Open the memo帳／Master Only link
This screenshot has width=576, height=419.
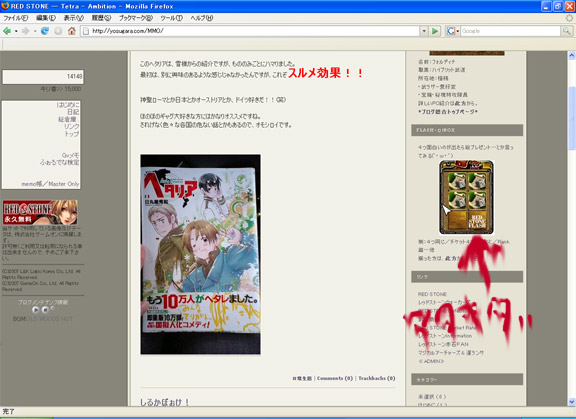50,184
